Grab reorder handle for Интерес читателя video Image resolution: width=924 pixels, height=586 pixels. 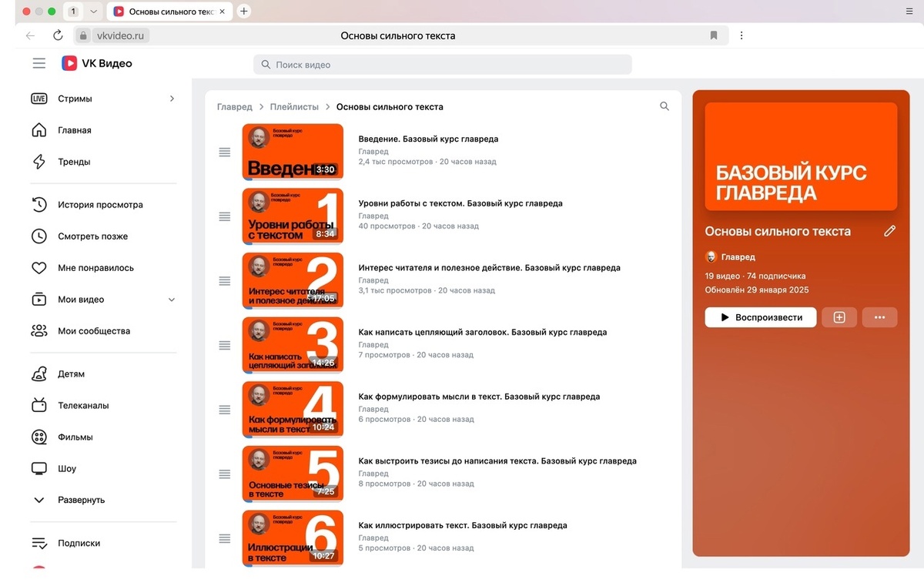click(225, 281)
